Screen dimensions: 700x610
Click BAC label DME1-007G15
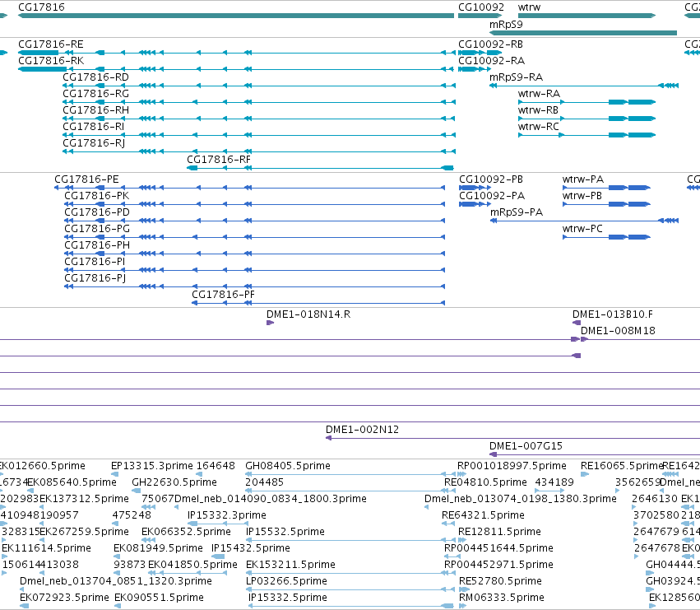526,446
